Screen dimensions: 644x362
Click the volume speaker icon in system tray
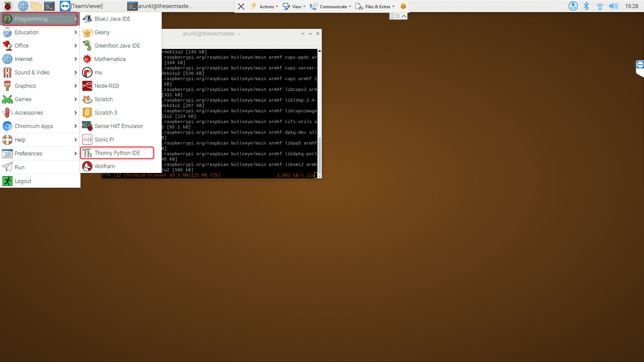tap(613, 6)
